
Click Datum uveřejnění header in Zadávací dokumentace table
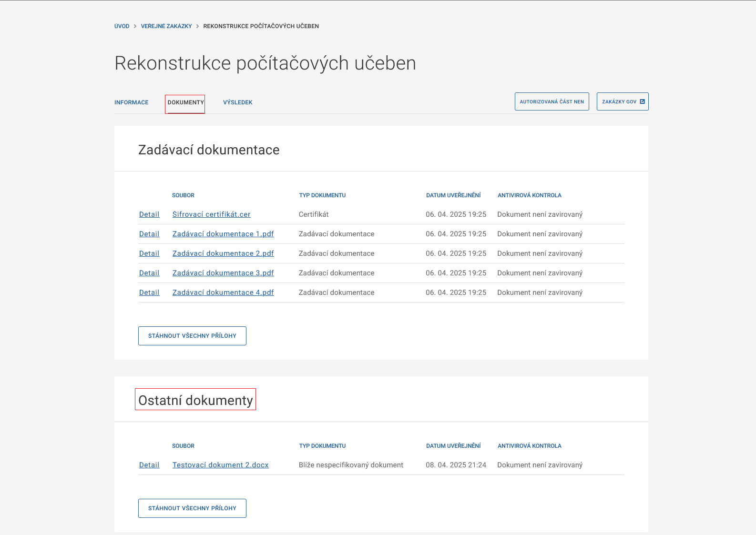tap(453, 195)
